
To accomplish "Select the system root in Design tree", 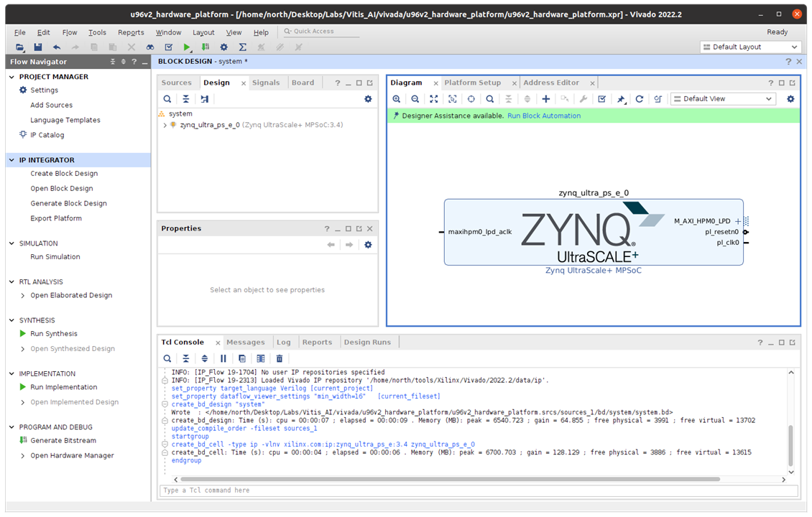I will coord(180,114).
